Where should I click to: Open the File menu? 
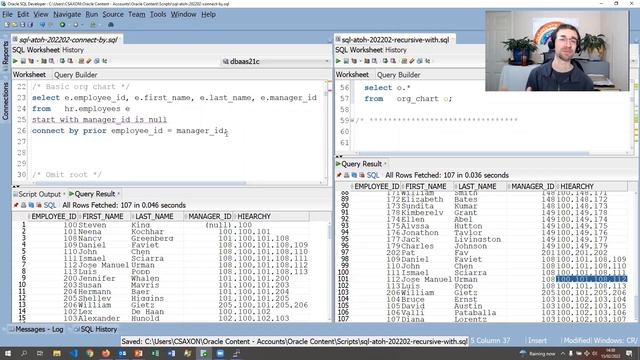pos(7,14)
